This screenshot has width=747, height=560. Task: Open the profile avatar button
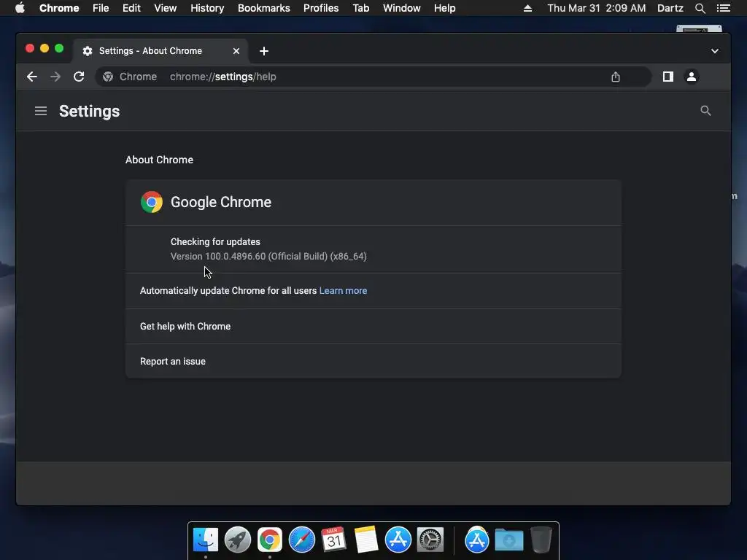tap(692, 77)
